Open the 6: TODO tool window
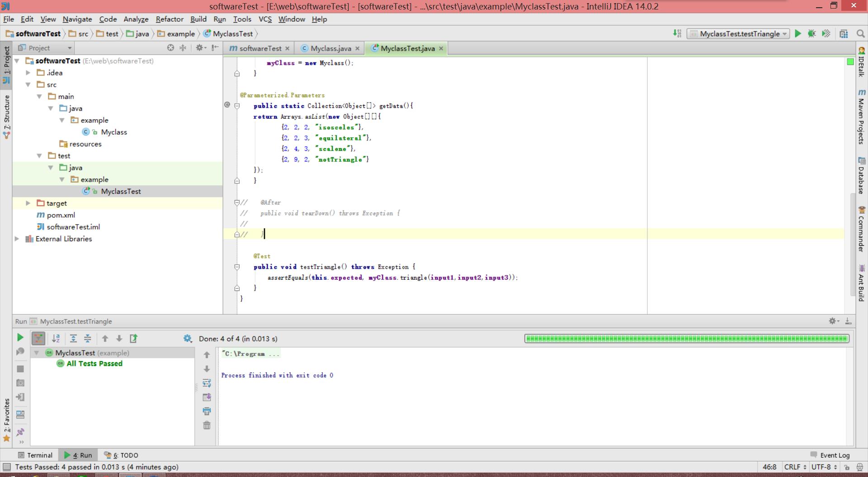This screenshot has height=477, width=868. (121, 455)
